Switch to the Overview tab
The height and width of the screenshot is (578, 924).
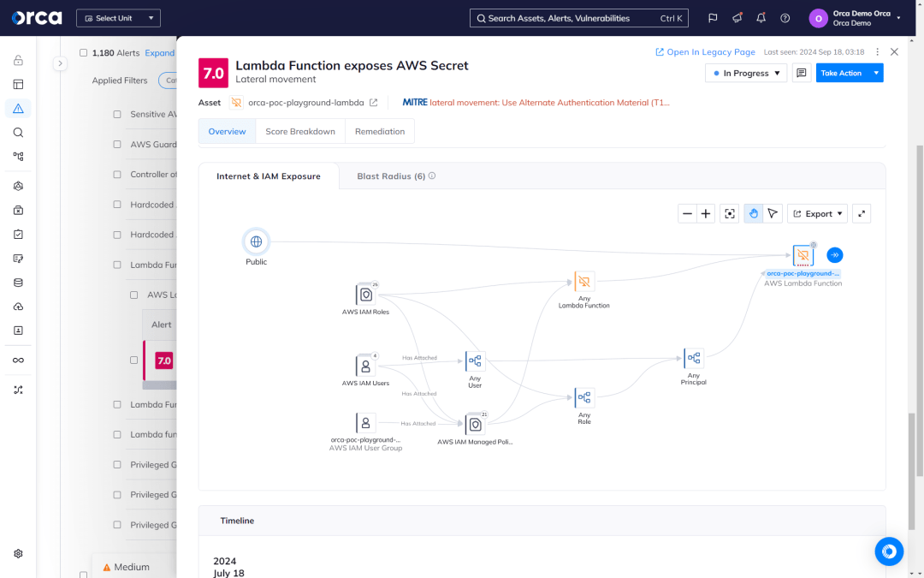point(227,132)
